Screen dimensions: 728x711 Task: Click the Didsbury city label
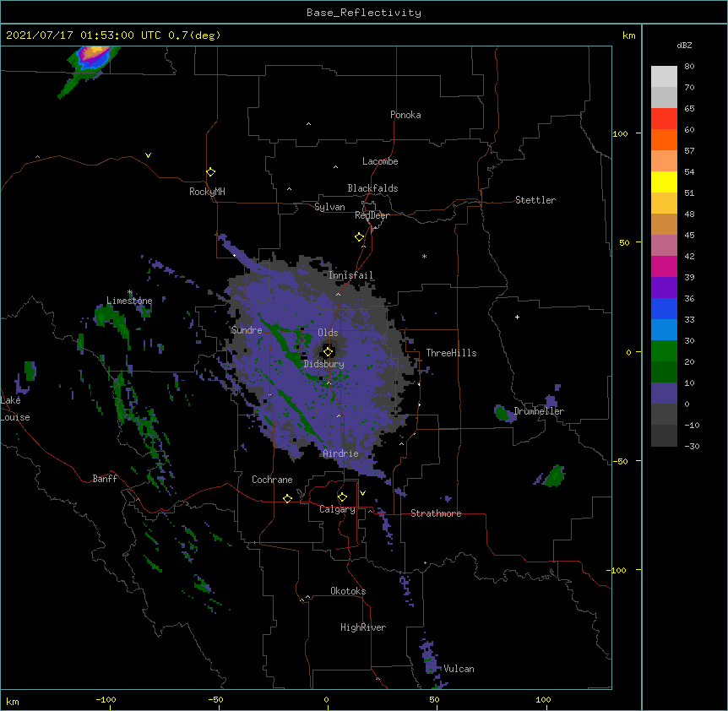[324, 364]
